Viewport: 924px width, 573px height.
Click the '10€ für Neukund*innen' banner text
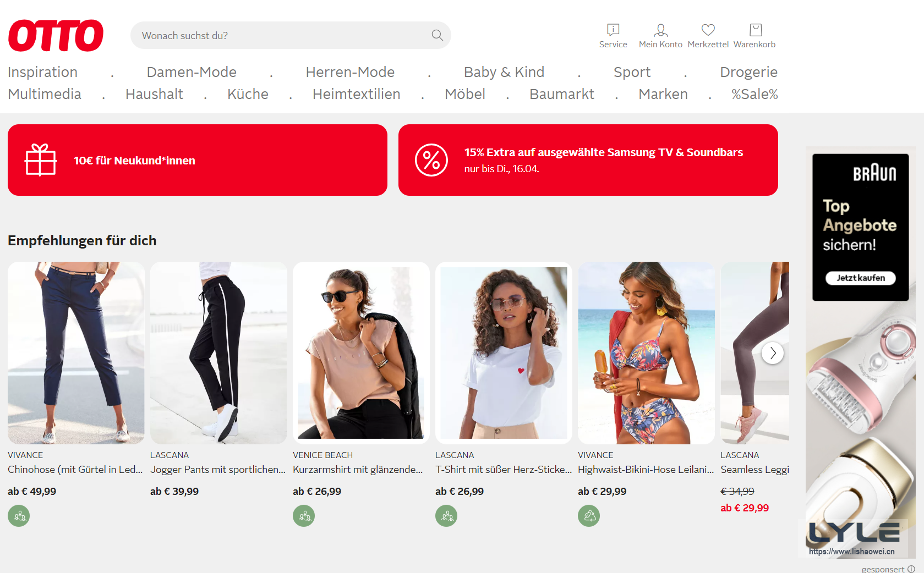click(134, 161)
